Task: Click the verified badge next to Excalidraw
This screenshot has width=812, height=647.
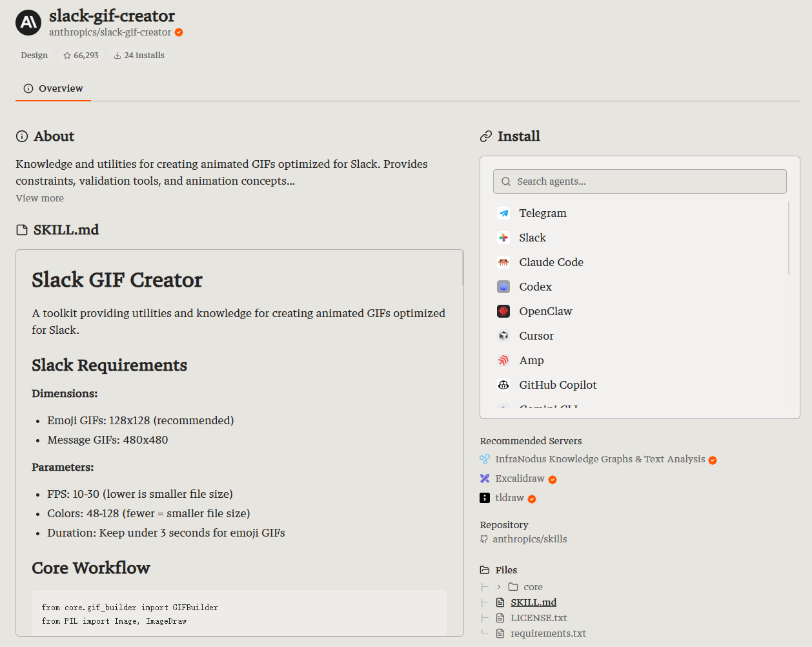Action: point(553,479)
